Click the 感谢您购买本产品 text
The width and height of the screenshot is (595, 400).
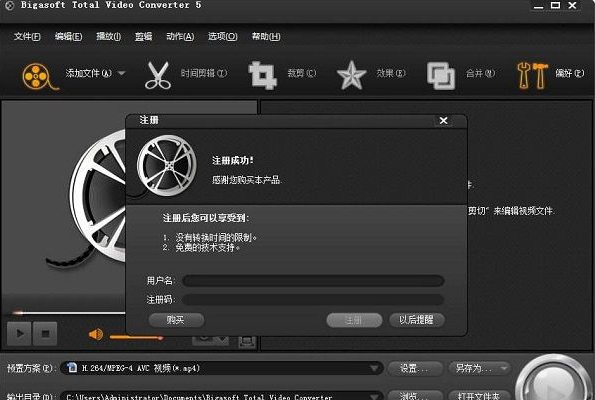tap(247, 180)
